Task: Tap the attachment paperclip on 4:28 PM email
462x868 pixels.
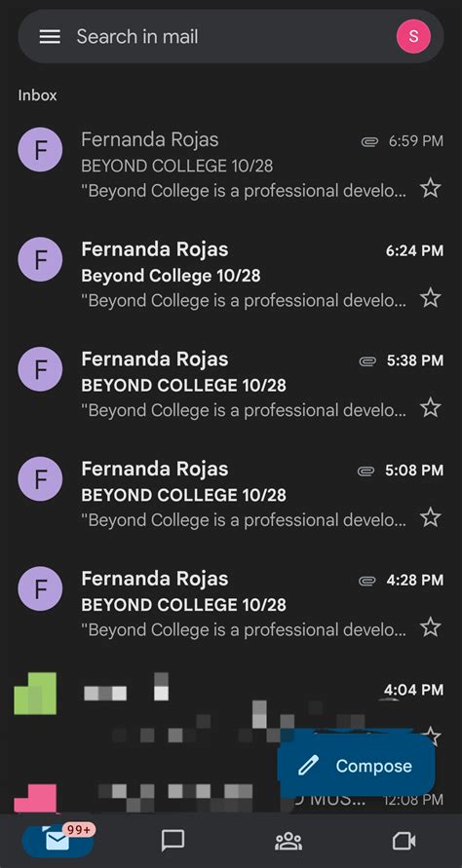Action: click(x=366, y=581)
